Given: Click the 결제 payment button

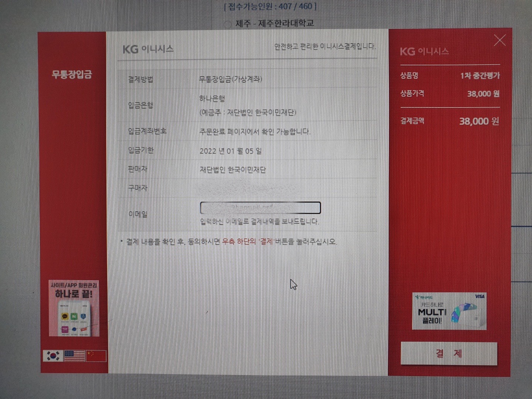Looking at the screenshot, I should pyautogui.click(x=449, y=354).
